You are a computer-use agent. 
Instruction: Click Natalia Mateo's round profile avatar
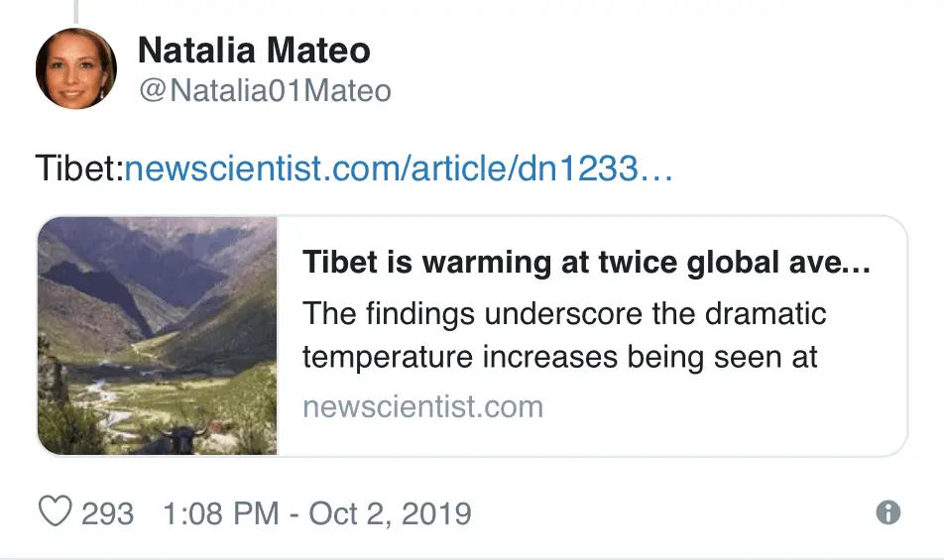76,68
